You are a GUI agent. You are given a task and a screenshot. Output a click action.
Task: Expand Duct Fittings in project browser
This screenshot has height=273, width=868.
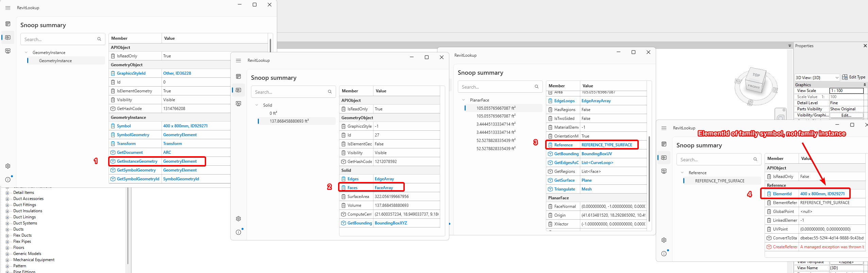(7, 205)
